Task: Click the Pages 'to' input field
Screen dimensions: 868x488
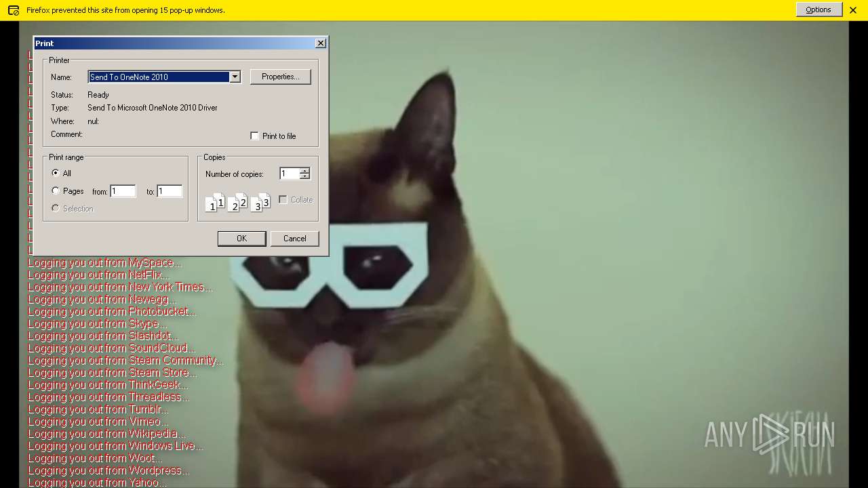Action: coord(170,191)
